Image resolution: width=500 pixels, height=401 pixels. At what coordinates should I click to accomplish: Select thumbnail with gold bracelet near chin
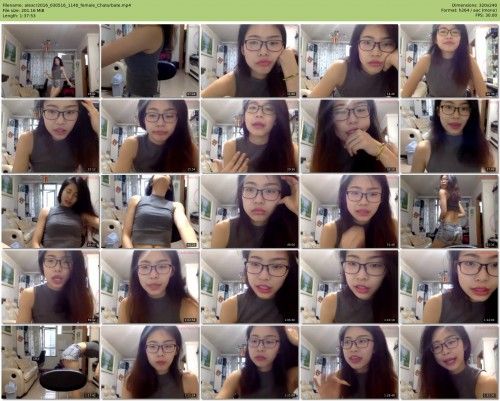pyautogui.click(x=350, y=136)
